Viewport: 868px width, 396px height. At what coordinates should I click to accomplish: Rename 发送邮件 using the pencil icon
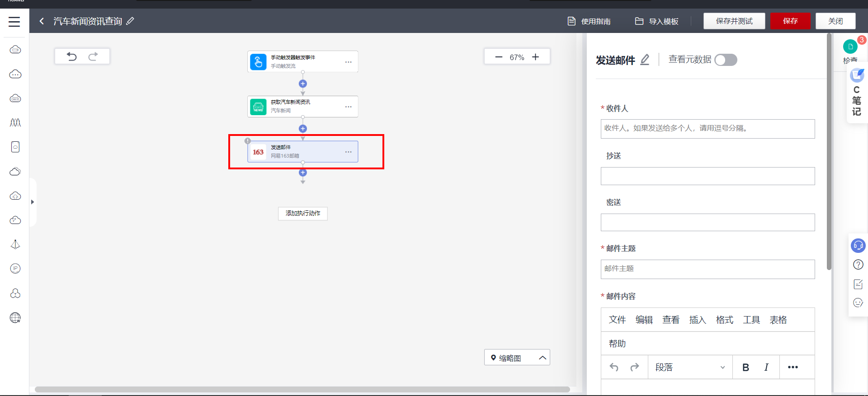(645, 60)
